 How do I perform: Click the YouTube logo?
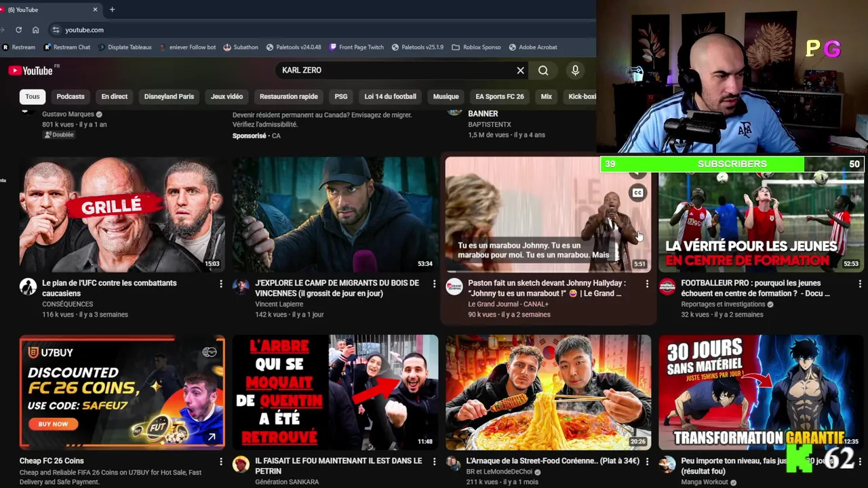[31, 70]
